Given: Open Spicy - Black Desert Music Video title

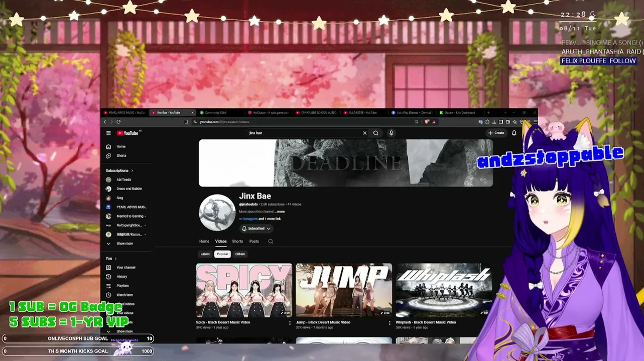Looking at the screenshot, I should click(223, 322).
